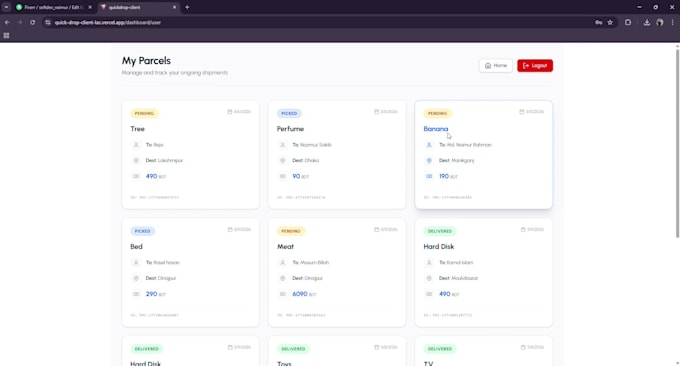
Task: Open the apps grid in bookmarks bar
Action: (x=7, y=36)
